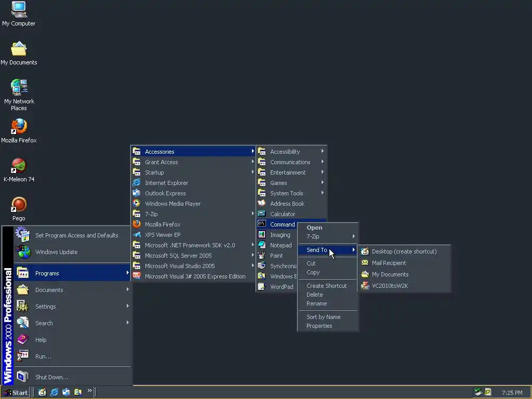Viewport: 532px width, 399px height.
Task: Click the Start button
Action: (15, 393)
